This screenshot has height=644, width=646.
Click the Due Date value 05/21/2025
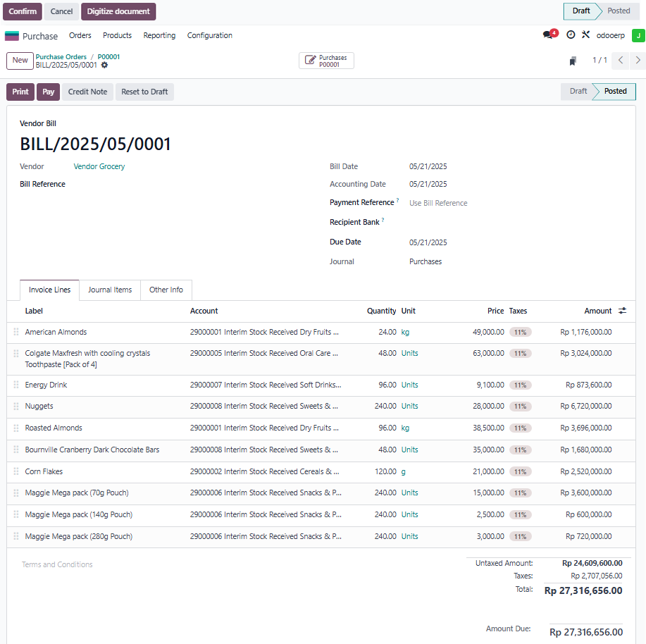click(428, 242)
